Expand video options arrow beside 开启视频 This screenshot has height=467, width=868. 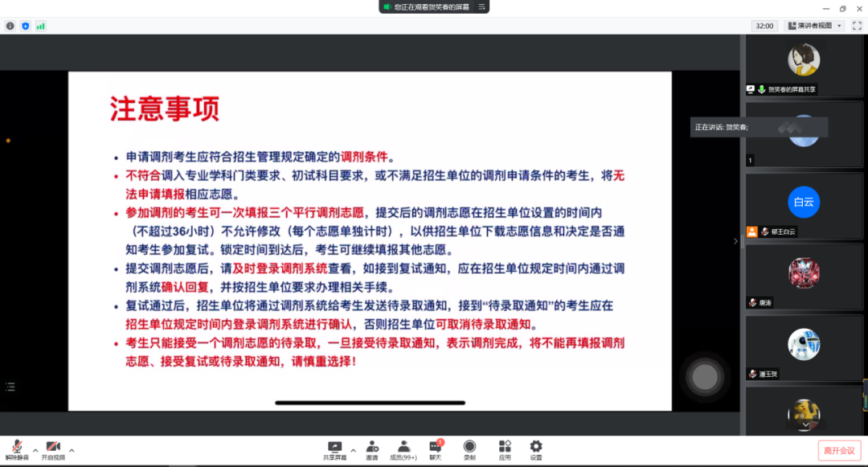click(x=72, y=450)
